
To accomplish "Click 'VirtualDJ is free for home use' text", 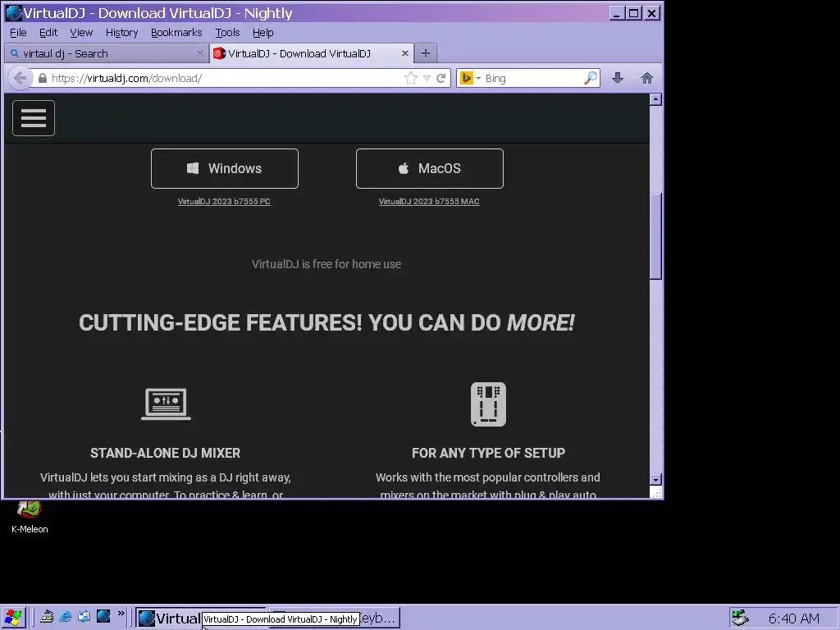I will 326,264.
